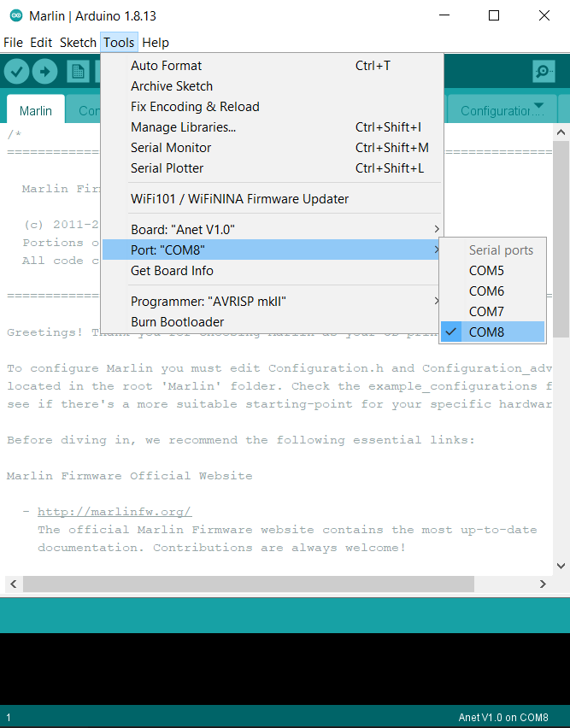Click the Upload arrow toolbar icon
The height and width of the screenshot is (728, 570).
[x=45, y=72]
